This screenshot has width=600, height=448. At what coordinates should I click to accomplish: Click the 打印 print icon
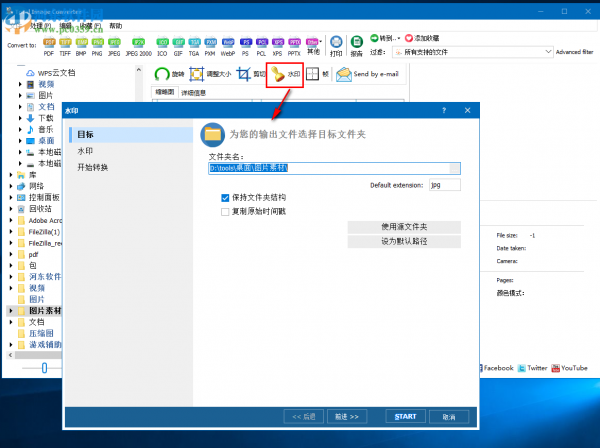pos(336,46)
